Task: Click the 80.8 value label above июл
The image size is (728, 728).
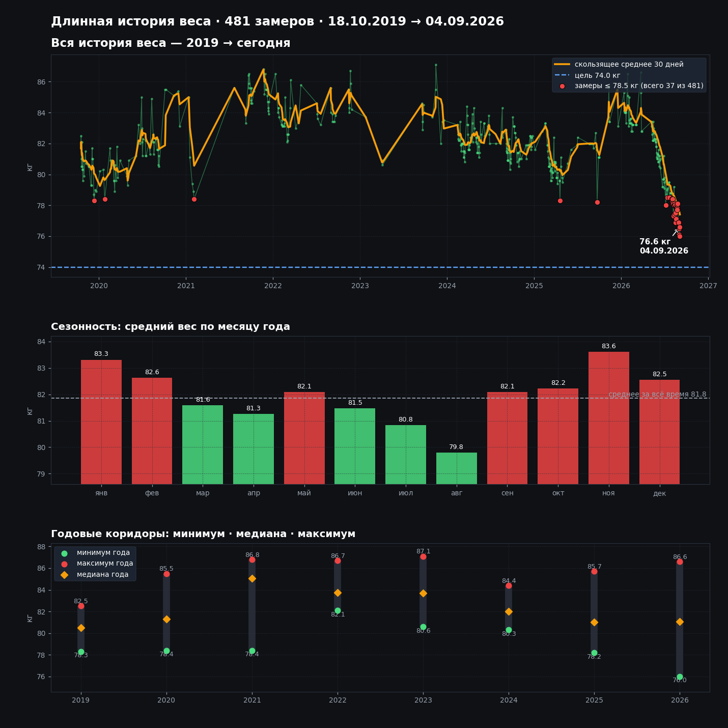Action: [x=406, y=419]
